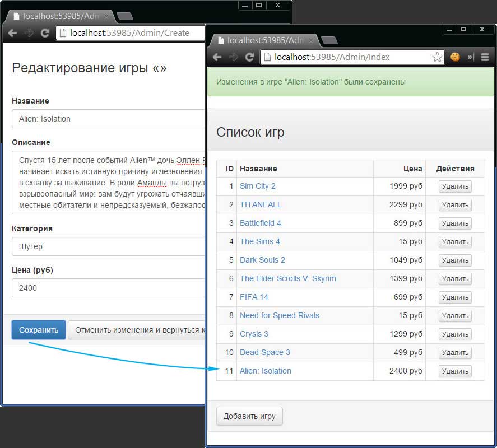The width and height of the screenshot is (497, 448).
Task: Click the Название field containing Alien: Isolation
Action: pos(108,119)
